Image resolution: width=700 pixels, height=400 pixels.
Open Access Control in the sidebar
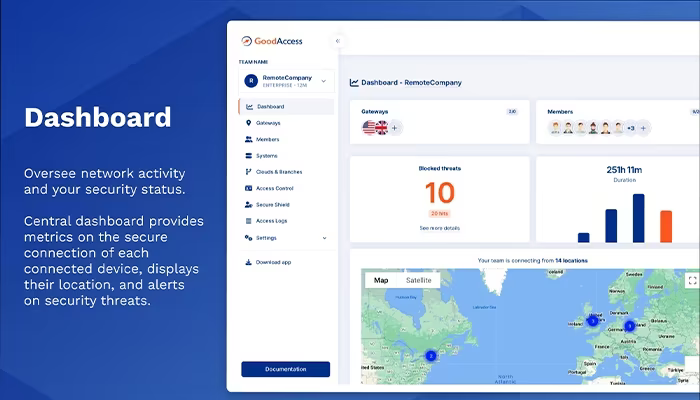[275, 188]
